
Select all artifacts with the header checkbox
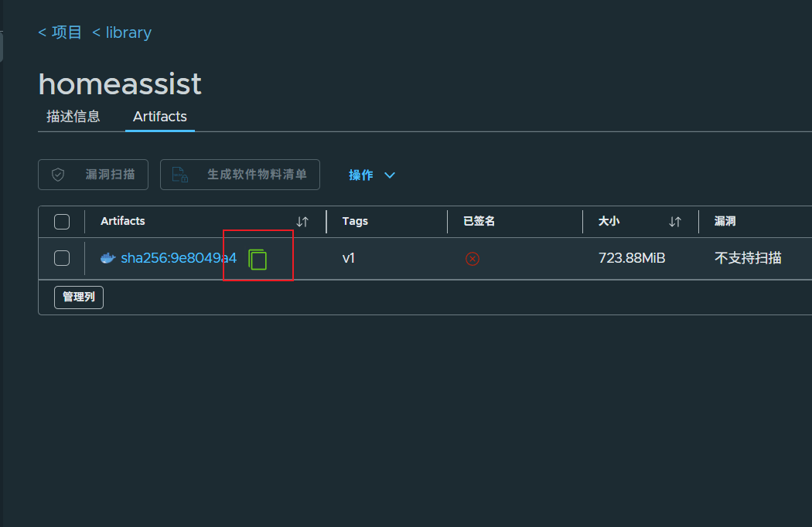62,222
